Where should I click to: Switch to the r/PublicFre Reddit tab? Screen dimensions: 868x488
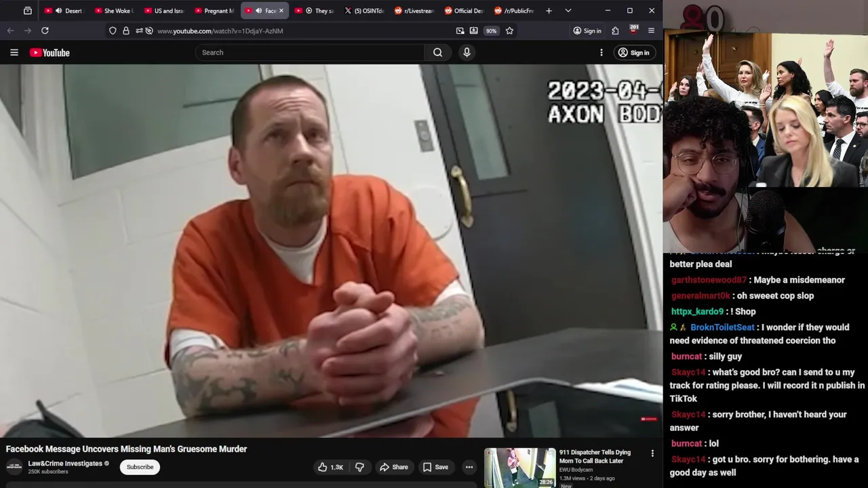tap(513, 11)
